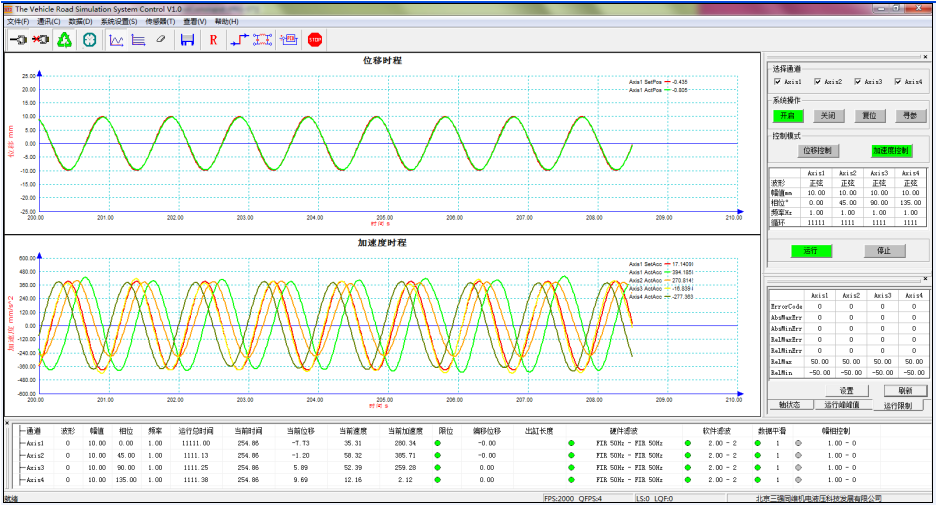Click Axis2 amplitude cell in parameter table
The width and height of the screenshot is (937, 506).
tap(847, 193)
